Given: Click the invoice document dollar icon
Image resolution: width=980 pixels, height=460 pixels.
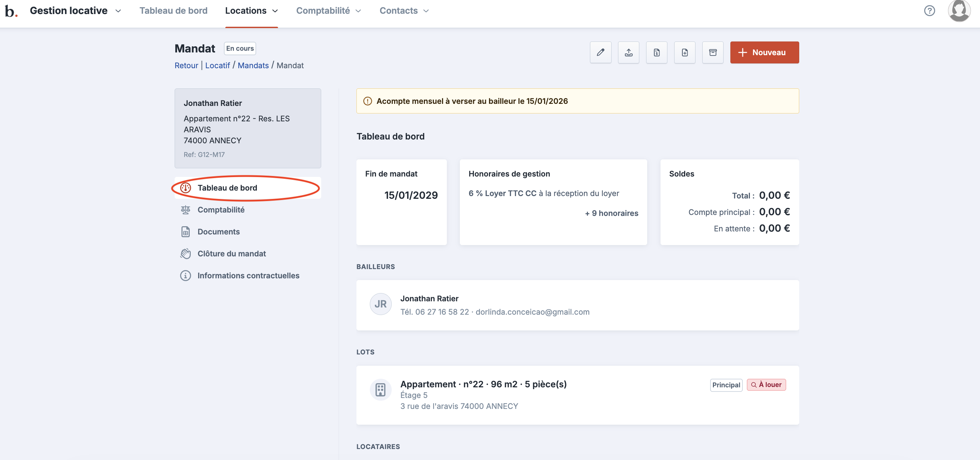Looking at the screenshot, I should tap(657, 52).
